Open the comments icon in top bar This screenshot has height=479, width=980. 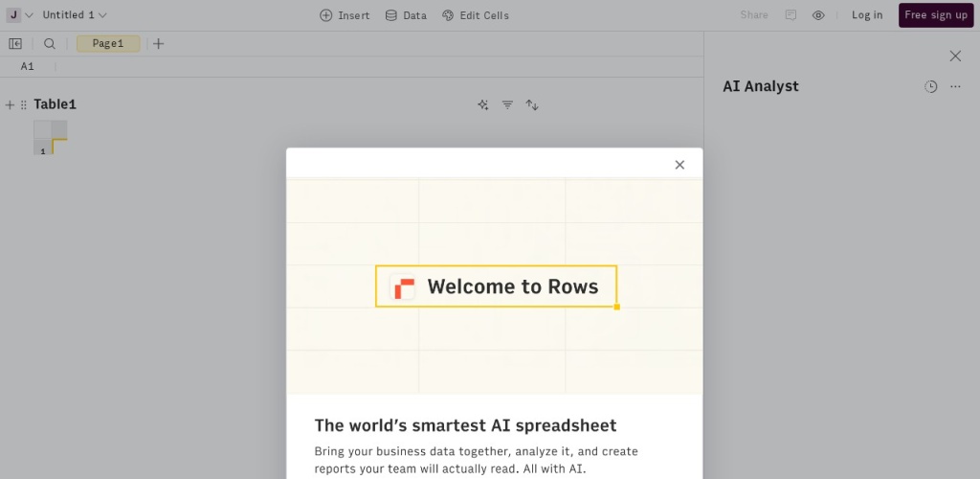(791, 15)
